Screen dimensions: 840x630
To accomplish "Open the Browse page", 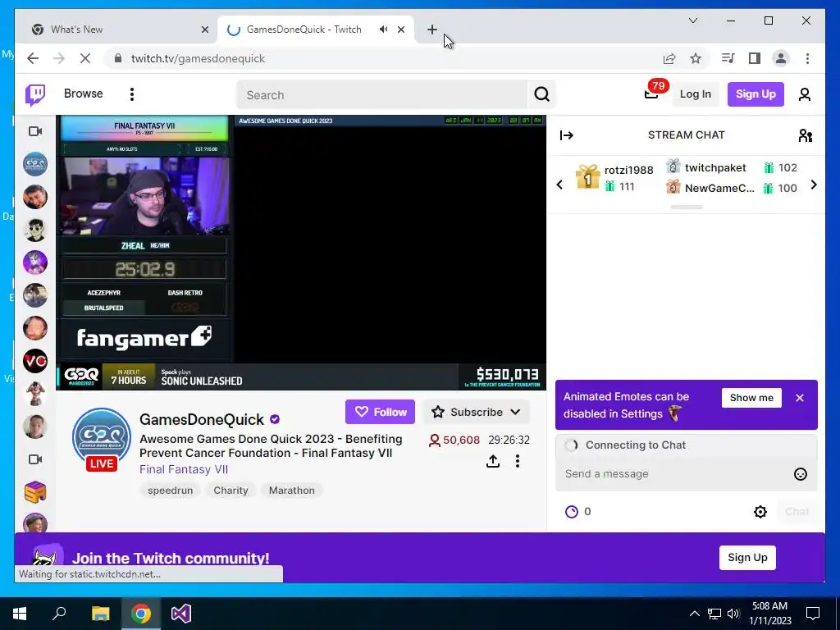I will click(x=83, y=94).
